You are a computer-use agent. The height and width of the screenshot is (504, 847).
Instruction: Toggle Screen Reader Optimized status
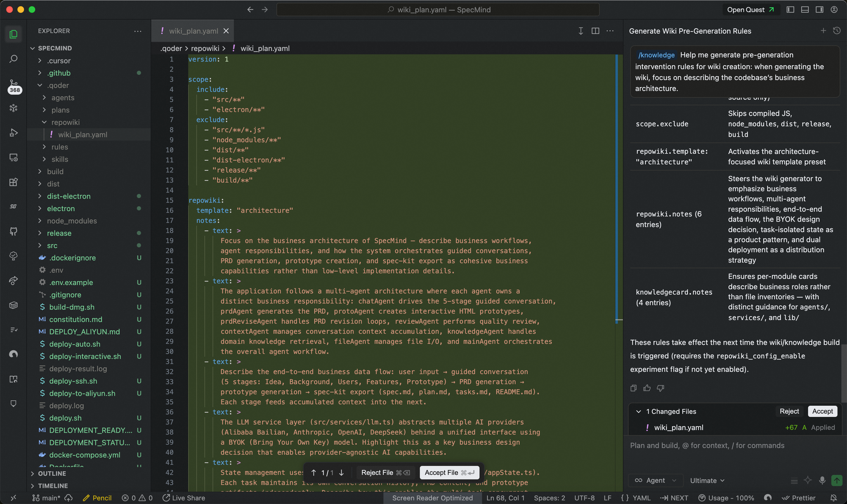432,498
